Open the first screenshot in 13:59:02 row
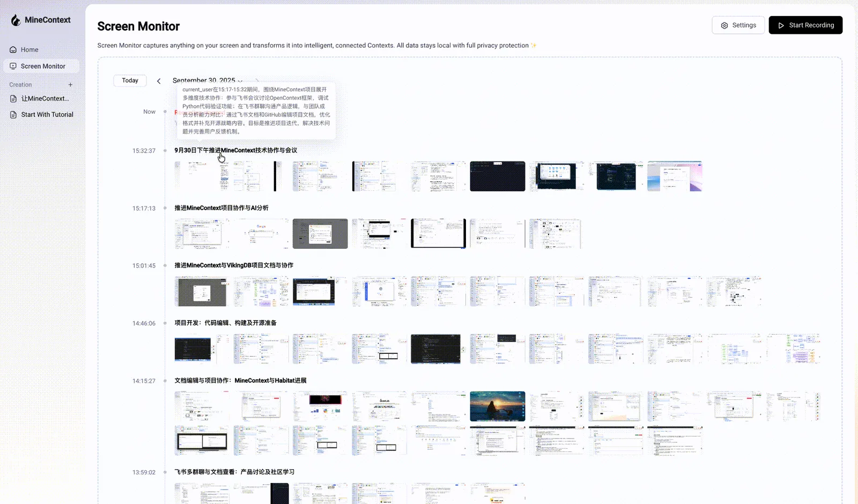Screen dimensions: 858x504 (202, 493)
